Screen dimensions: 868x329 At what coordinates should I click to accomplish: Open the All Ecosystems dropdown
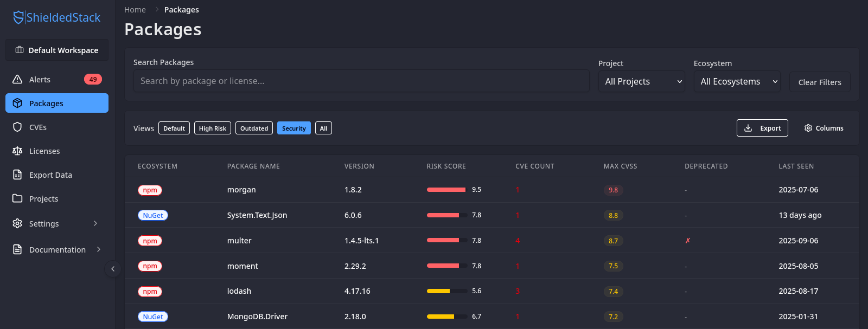[x=737, y=81]
